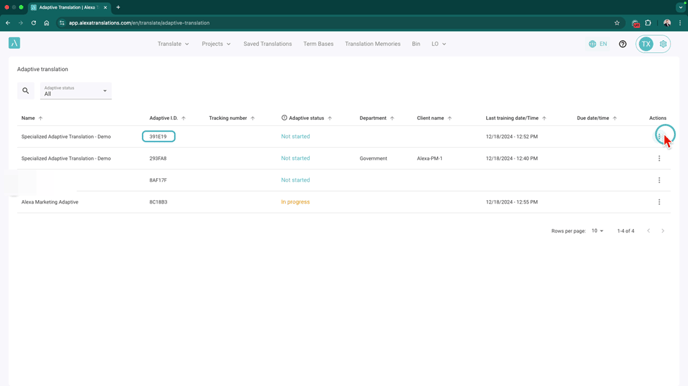Open Translation Memories page

[x=373, y=44]
